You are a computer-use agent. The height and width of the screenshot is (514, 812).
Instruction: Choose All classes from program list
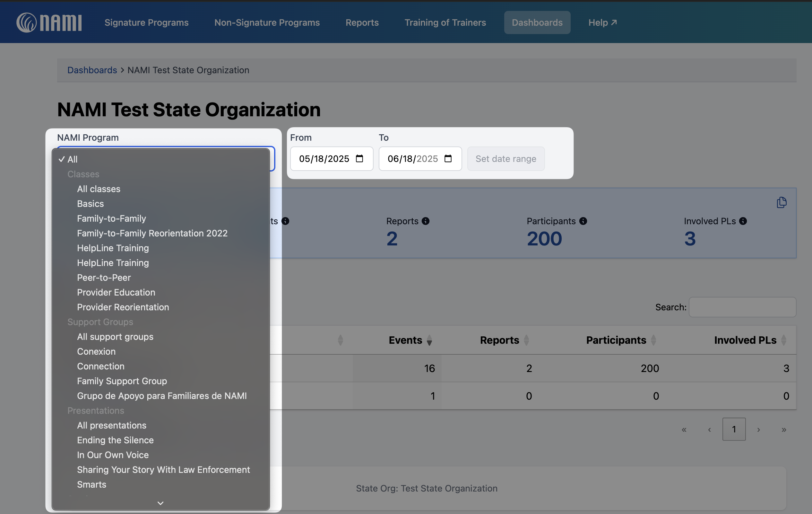pos(160,189)
